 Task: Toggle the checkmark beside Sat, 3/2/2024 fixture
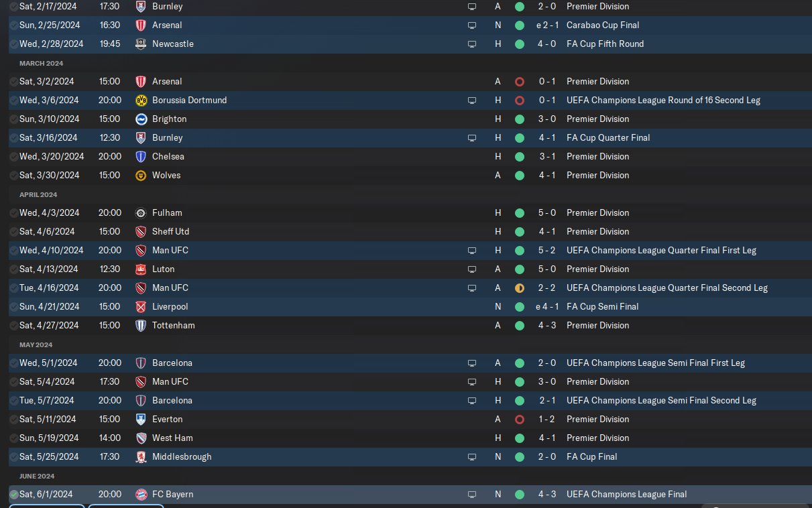14,81
